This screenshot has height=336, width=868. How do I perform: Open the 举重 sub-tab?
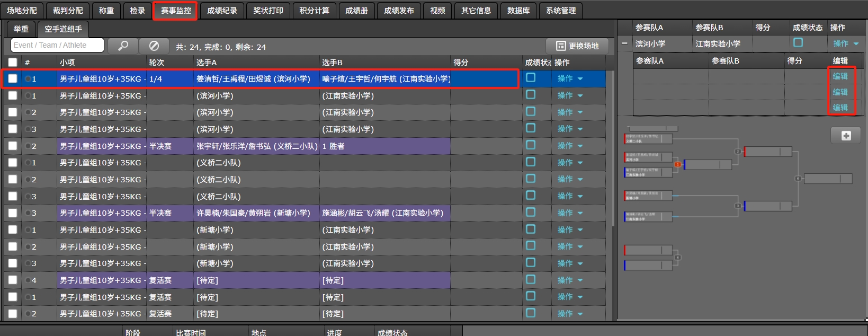point(21,29)
